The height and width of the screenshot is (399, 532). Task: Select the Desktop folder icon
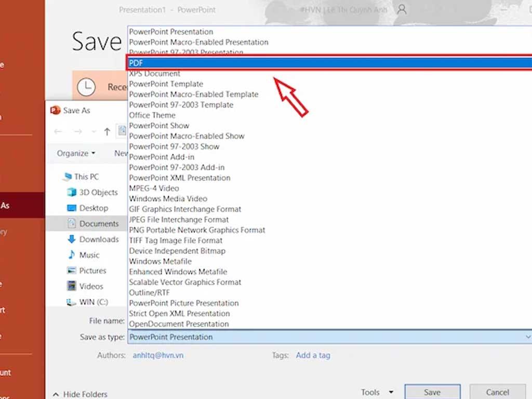click(x=72, y=208)
